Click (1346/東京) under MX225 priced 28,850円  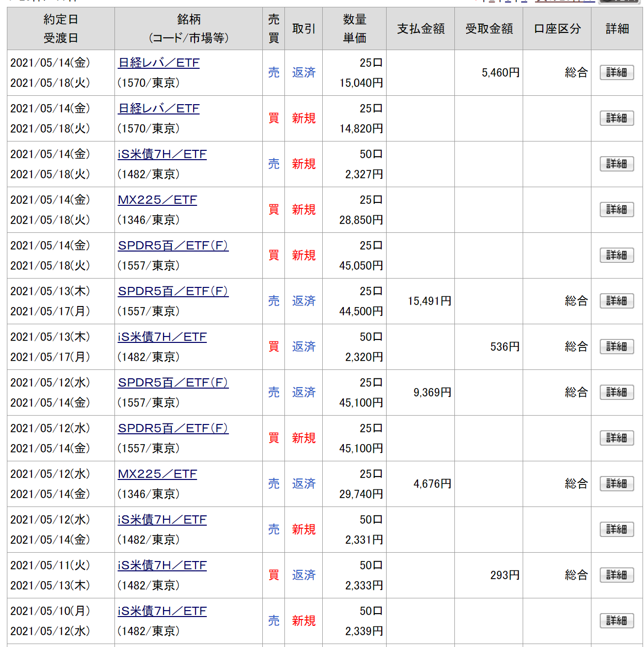(148, 220)
